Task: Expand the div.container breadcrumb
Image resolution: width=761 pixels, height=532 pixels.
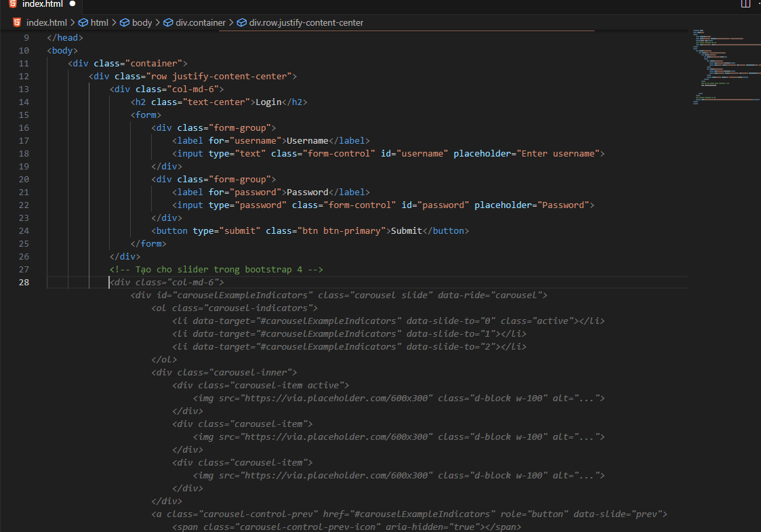Action: 200,22
